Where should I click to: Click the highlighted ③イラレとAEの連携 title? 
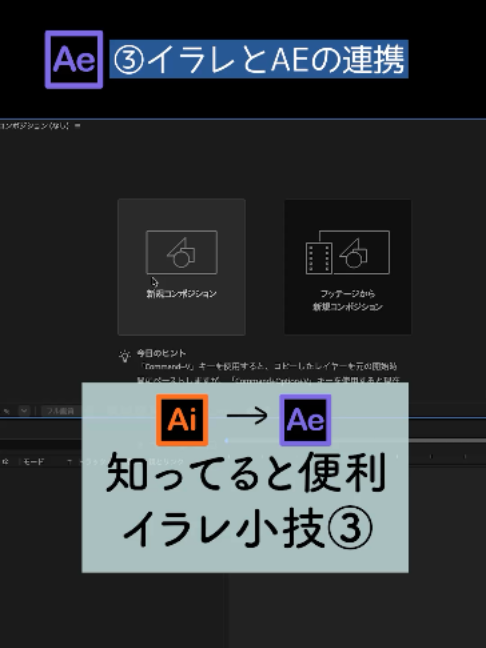pyautogui.click(x=259, y=59)
